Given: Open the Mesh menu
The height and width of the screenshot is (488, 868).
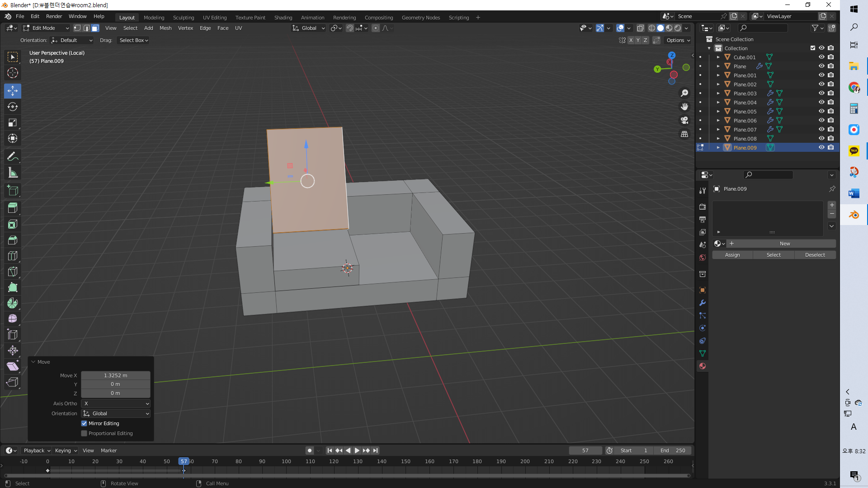Looking at the screenshot, I should (165, 28).
